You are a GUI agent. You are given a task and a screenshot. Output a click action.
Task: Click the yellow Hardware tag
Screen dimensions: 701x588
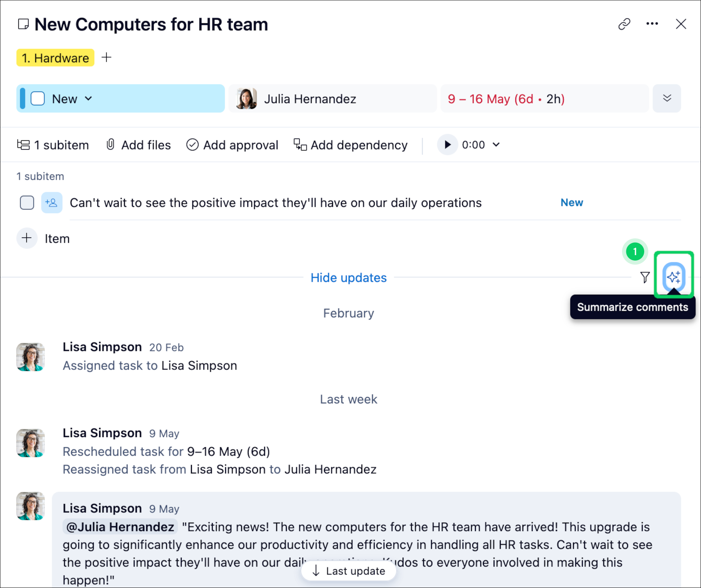click(x=55, y=58)
